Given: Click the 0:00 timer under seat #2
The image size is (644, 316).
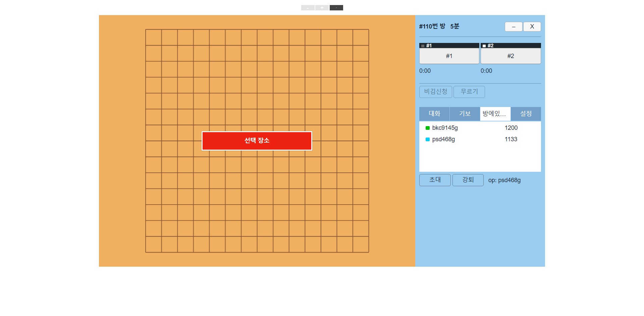Looking at the screenshot, I should 486,71.
